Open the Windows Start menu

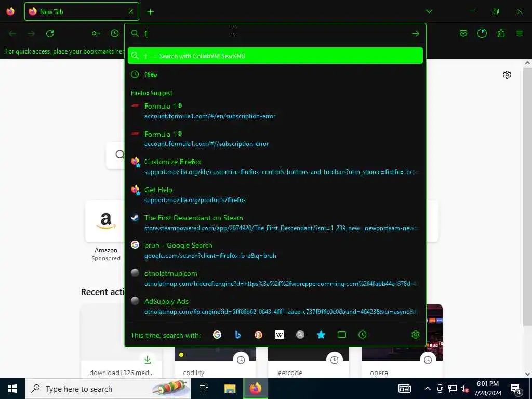point(12,389)
